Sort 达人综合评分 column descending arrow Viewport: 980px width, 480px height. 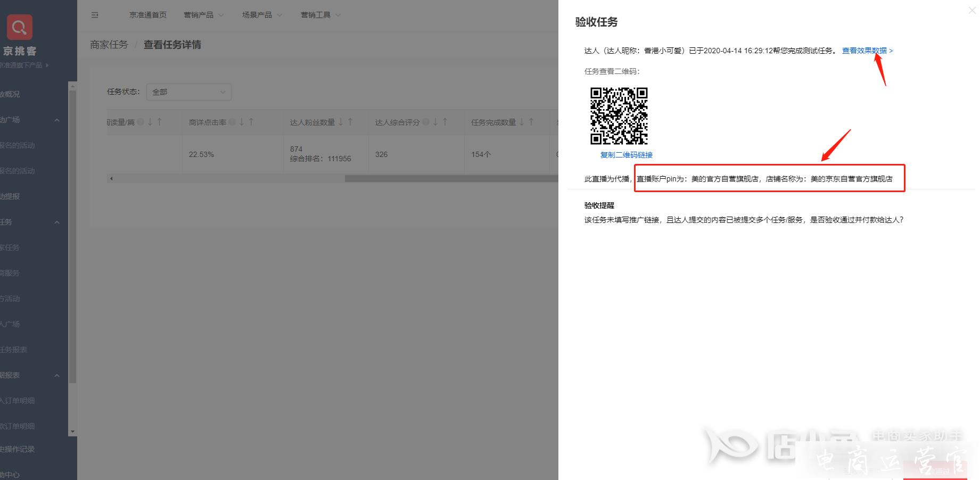435,122
